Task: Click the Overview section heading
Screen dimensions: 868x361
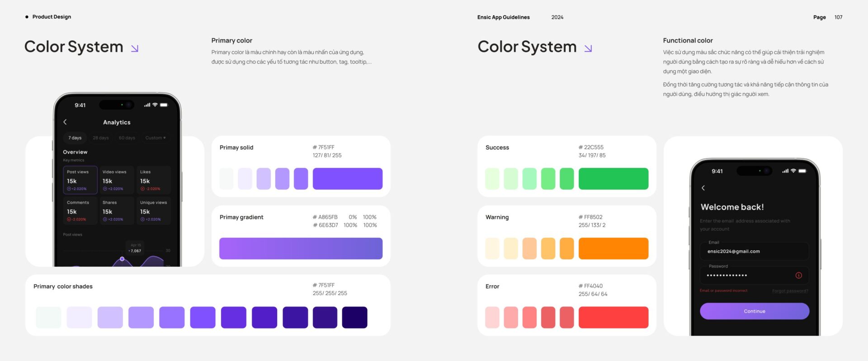Action: [x=75, y=152]
